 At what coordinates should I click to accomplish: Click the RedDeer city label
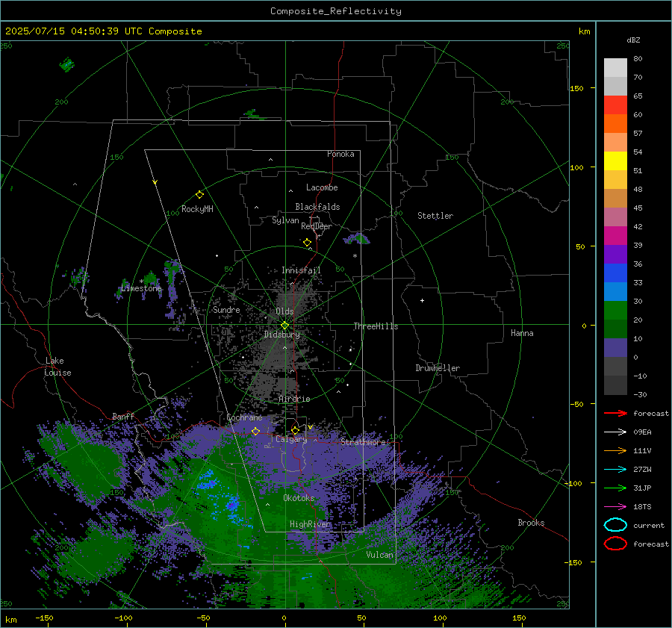tap(317, 226)
